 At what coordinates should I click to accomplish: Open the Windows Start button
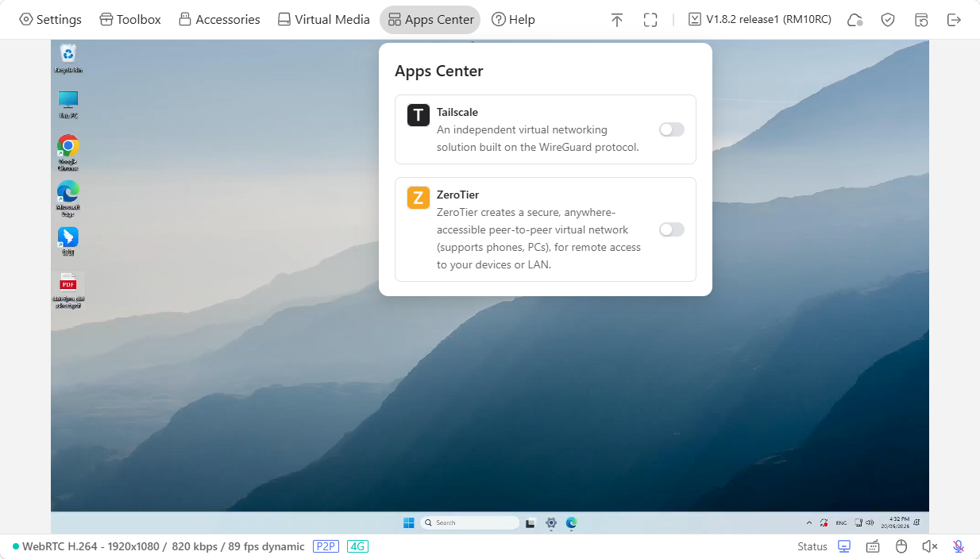409,522
